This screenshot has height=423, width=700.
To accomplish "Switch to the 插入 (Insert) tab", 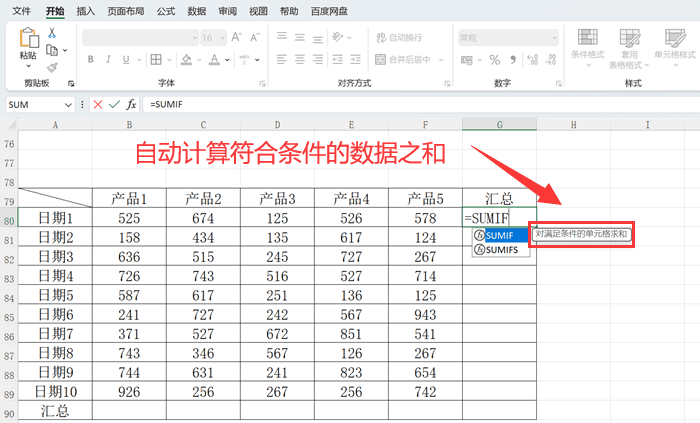I will pyautogui.click(x=85, y=11).
